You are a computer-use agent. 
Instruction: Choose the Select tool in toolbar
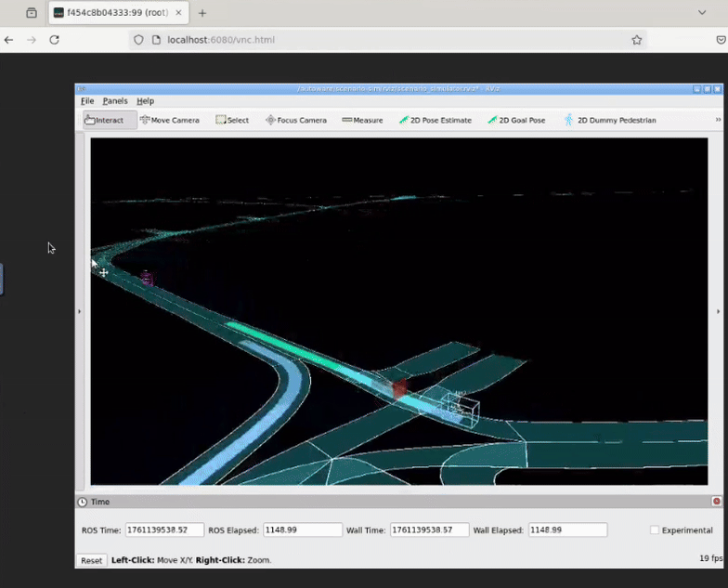point(232,120)
